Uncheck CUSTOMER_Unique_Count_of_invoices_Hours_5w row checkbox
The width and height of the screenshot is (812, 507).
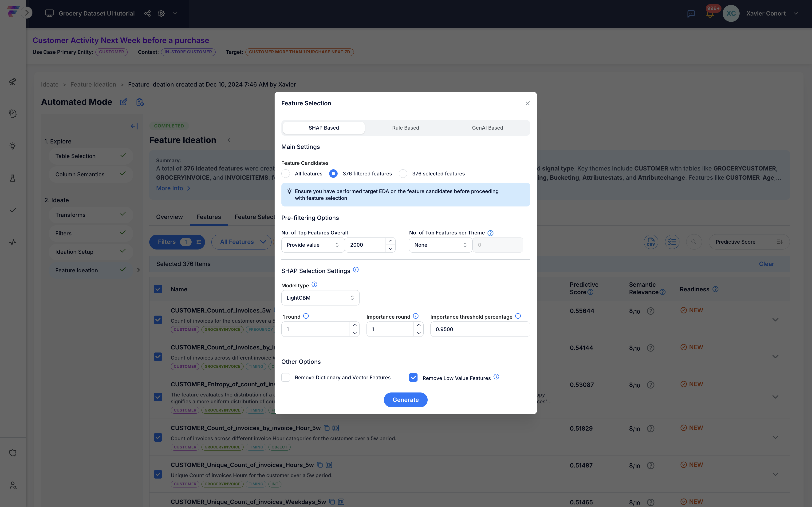click(x=158, y=474)
